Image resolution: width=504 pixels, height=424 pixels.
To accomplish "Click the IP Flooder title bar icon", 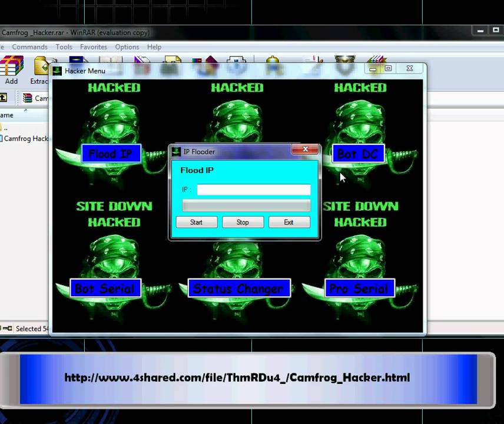I will (176, 151).
